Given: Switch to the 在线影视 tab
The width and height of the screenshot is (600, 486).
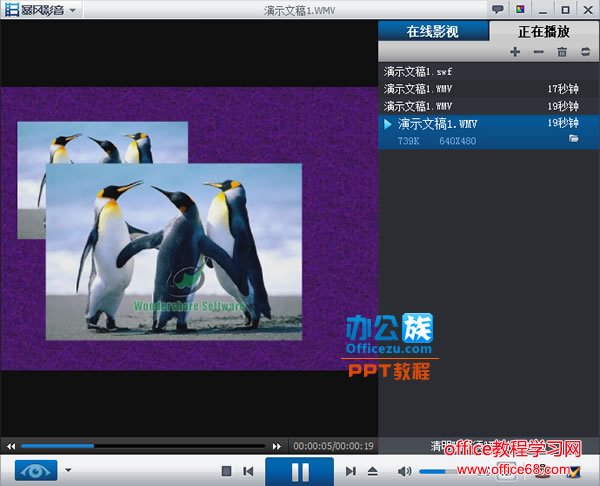Looking at the screenshot, I should [433, 31].
